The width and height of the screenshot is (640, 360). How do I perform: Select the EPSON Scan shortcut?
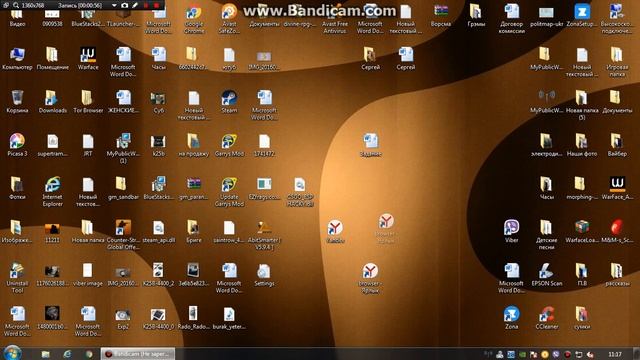(x=547, y=274)
